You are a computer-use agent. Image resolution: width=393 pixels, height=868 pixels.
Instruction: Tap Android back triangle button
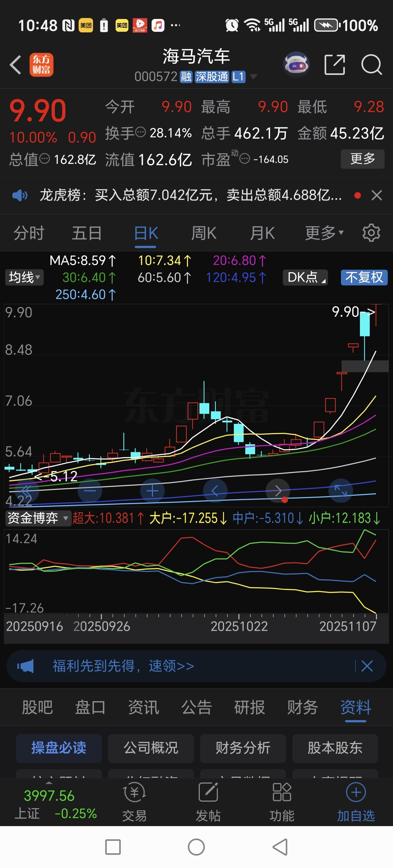click(280, 847)
